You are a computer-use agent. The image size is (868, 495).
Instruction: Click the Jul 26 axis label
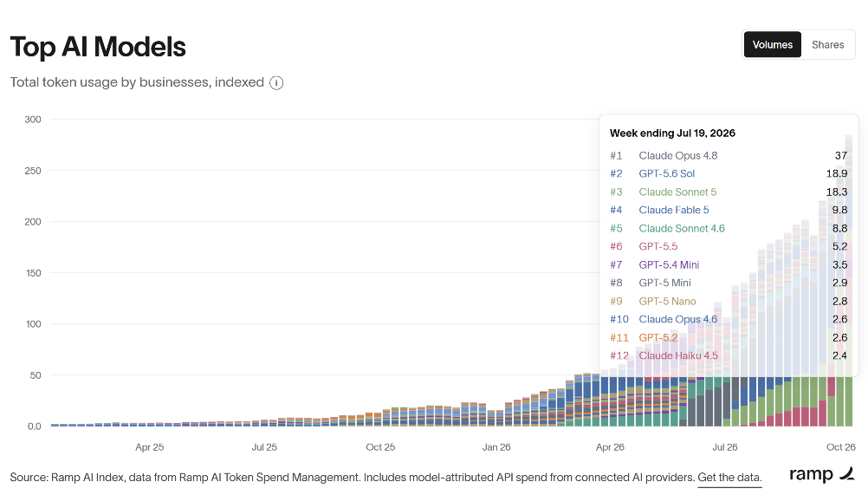pos(724,447)
